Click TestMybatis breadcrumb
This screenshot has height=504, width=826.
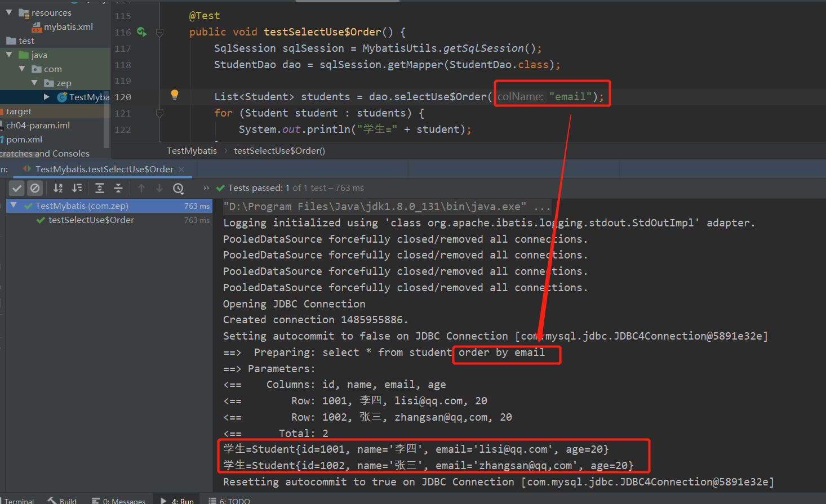point(192,150)
